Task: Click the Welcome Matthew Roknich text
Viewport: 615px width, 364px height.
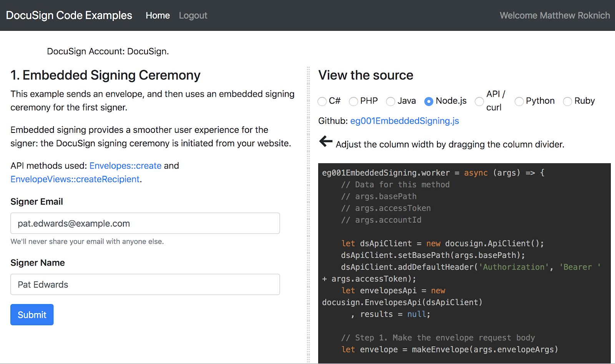Action: [555, 15]
